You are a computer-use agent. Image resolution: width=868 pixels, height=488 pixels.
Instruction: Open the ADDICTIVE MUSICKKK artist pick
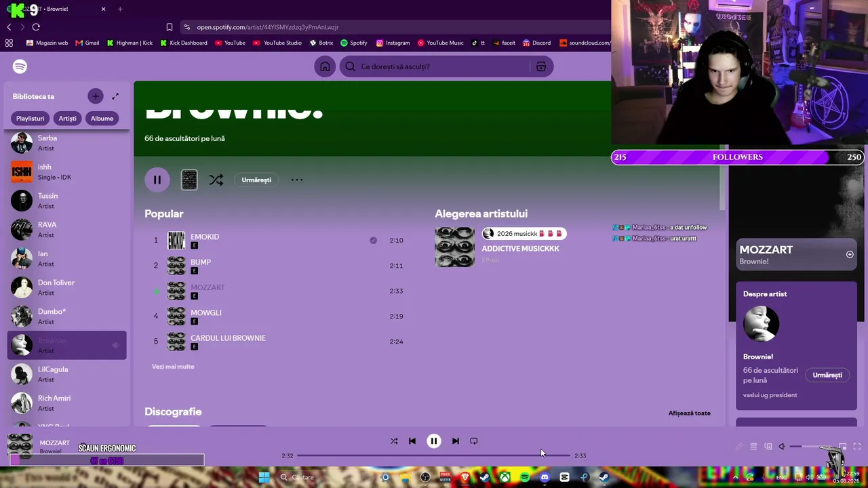(520, 249)
